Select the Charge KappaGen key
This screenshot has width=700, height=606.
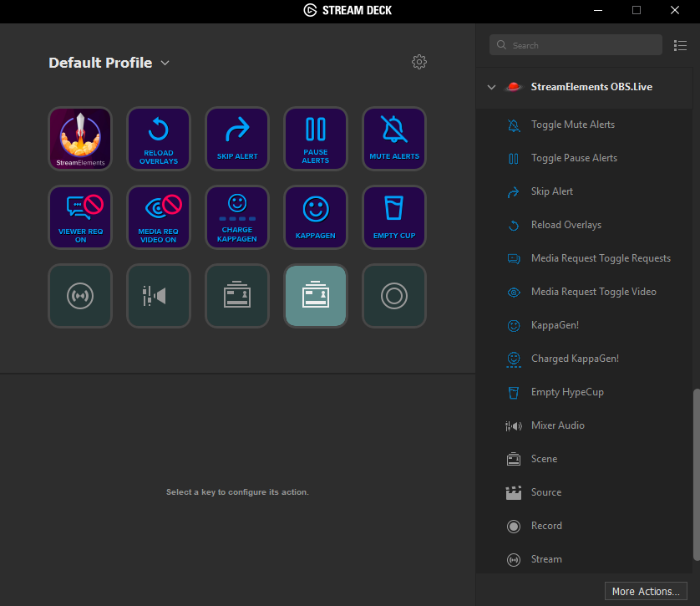(237, 217)
